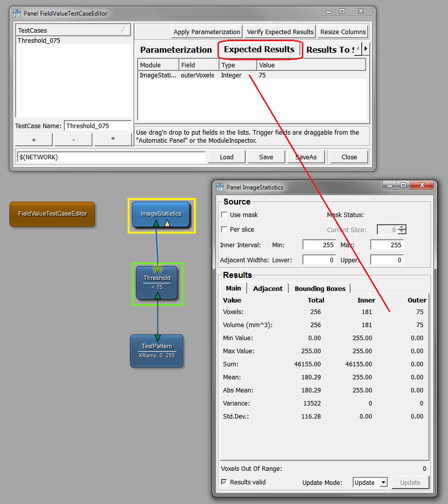This screenshot has width=448, height=504.
Task: Select the TestPattern module node
Action: point(157,350)
